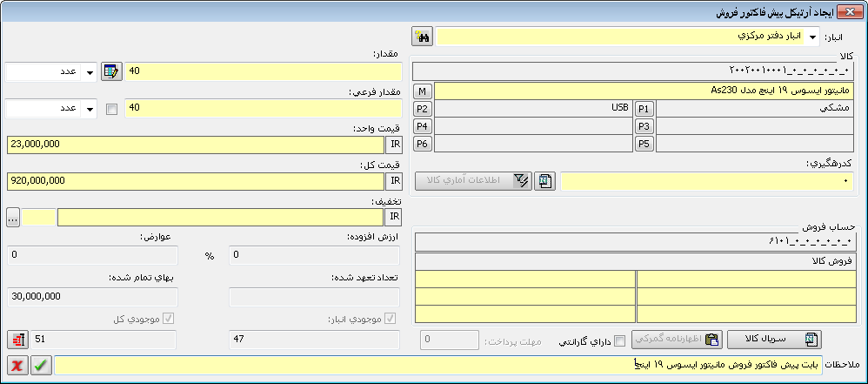Click the سريال كالا button

tap(775, 340)
